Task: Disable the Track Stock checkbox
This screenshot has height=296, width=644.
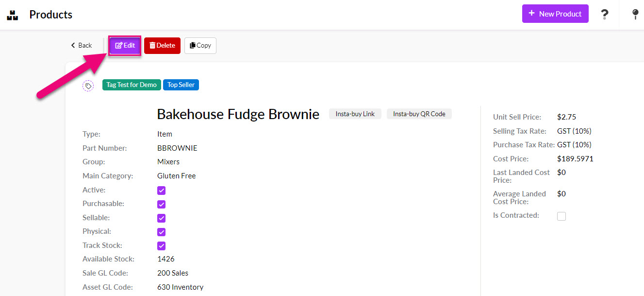Action: click(162, 246)
